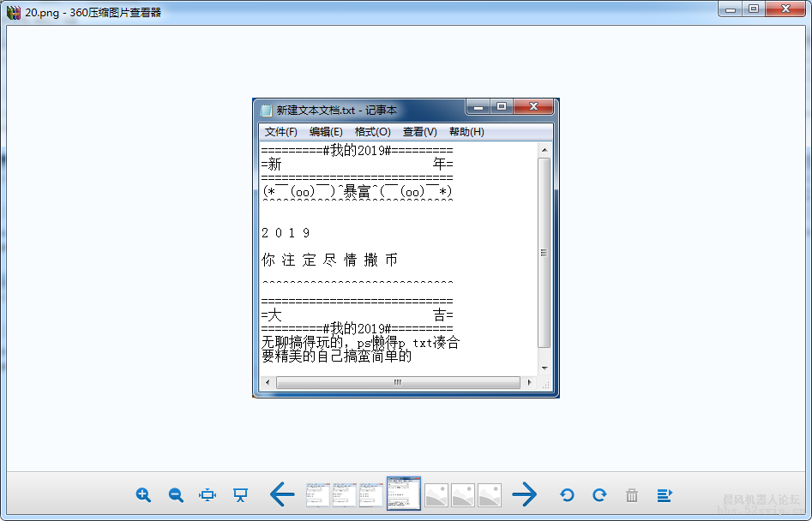Go to the next image with right arrow

(x=524, y=494)
